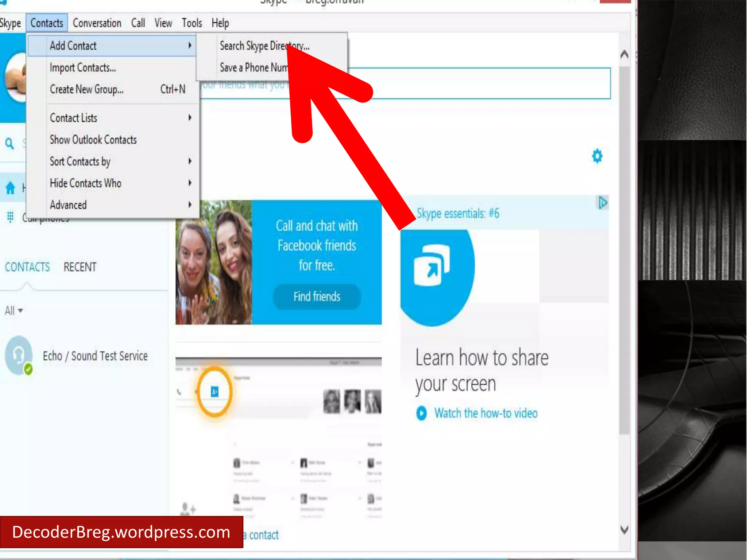Open the Skype menu
This screenshot has height=560, width=747.
coord(10,23)
